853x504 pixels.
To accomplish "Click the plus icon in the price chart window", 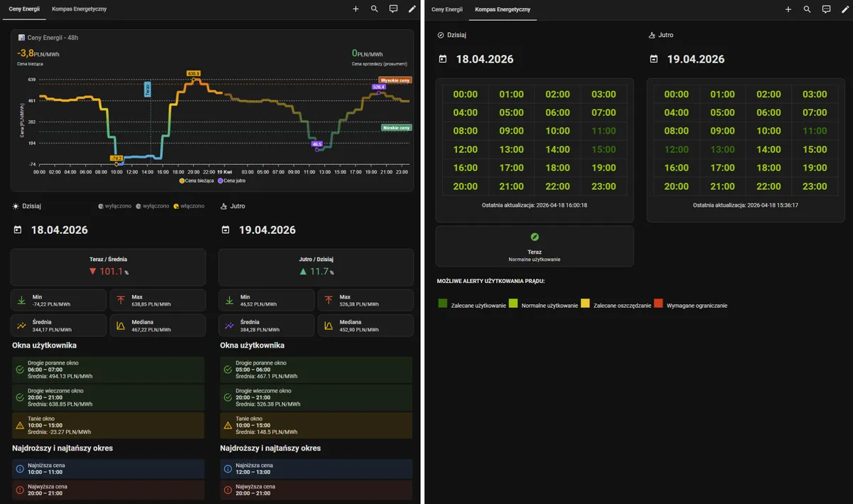I will coord(355,9).
